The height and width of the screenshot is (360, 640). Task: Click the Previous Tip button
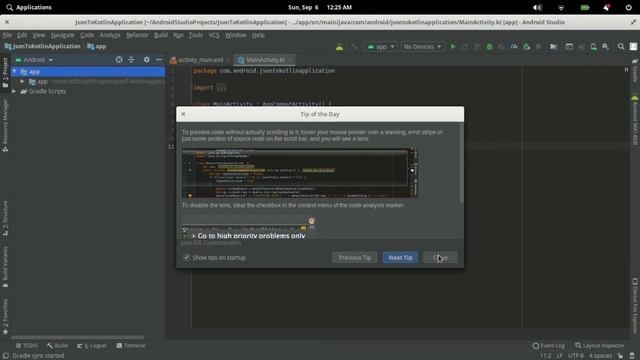[x=355, y=258]
